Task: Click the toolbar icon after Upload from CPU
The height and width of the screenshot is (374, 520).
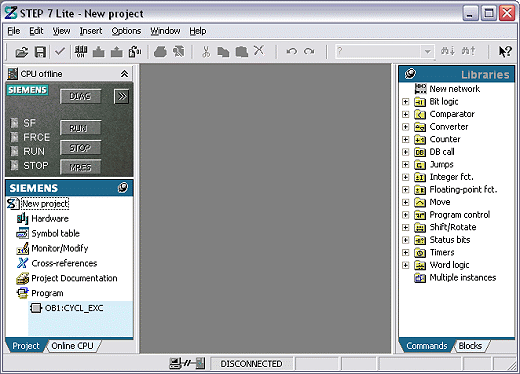Action: tap(135, 52)
